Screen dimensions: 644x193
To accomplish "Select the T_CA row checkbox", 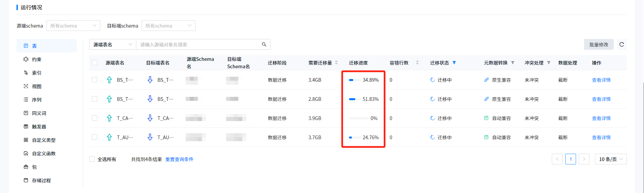I will [95, 118].
